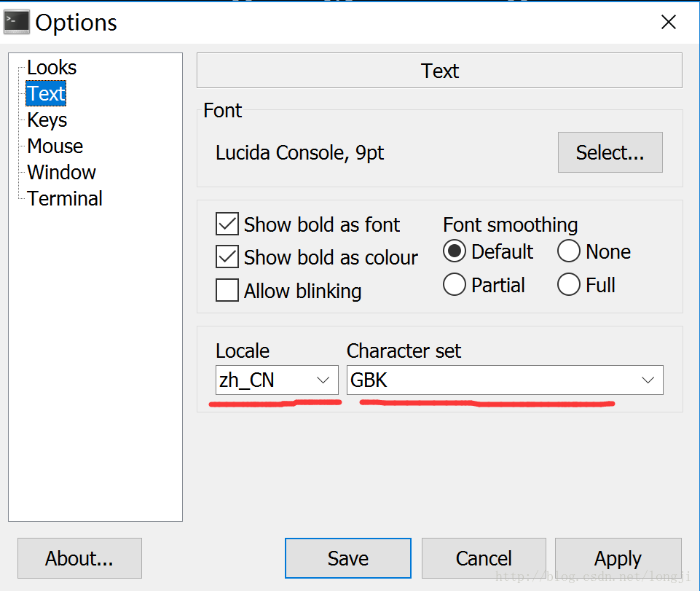Save the options

[347, 558]
